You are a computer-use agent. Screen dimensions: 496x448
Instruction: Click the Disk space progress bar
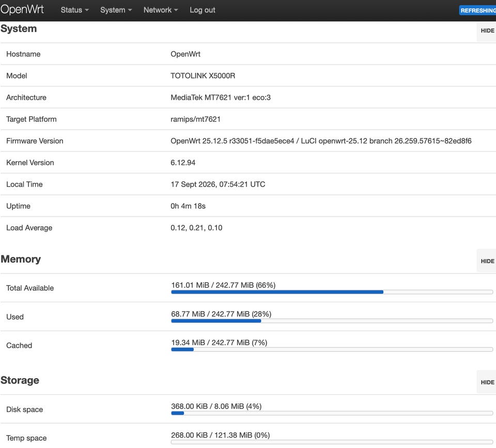pyautogui.click(x=332, y=413)
